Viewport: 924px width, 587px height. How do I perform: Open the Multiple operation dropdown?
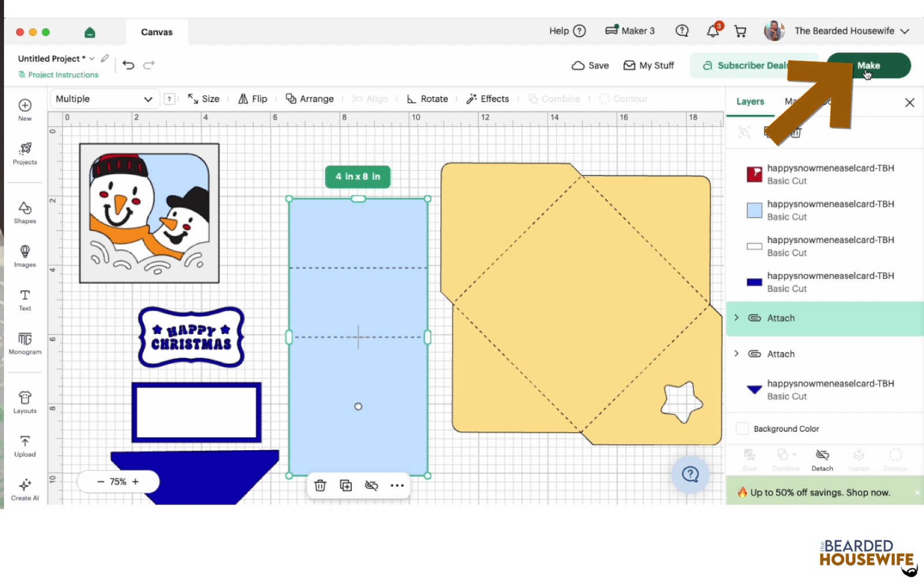coord(104,99)
